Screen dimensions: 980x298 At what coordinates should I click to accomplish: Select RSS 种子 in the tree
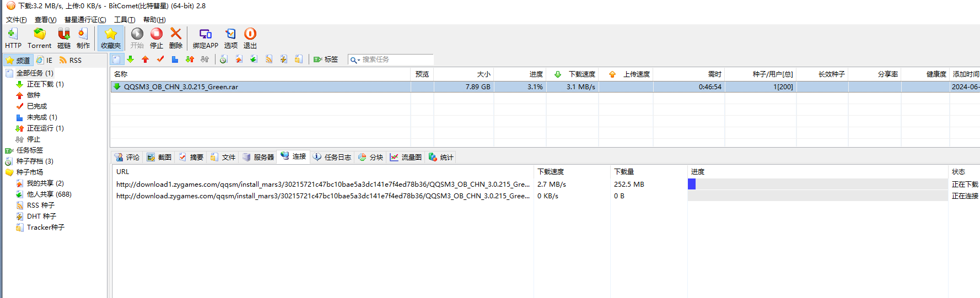click(x=41, y=205)
